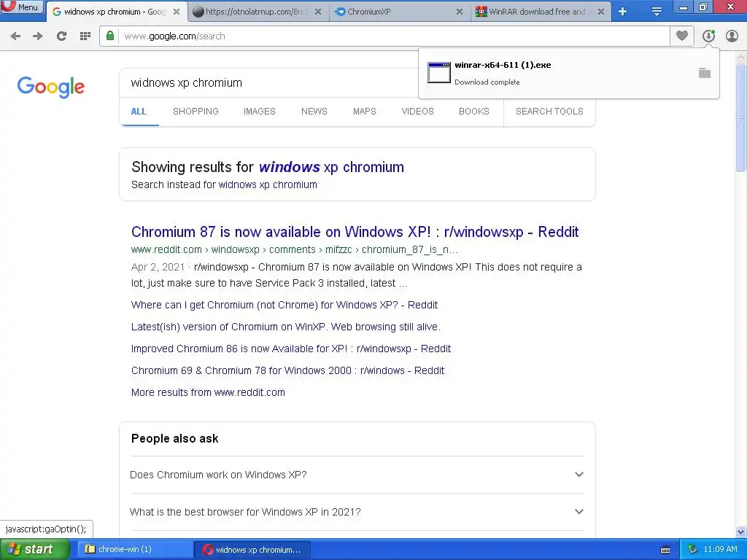The image size is (747, 560).
Task: Open 'Latest(ish) version of Chromium' link
Action: pos(286,327)
